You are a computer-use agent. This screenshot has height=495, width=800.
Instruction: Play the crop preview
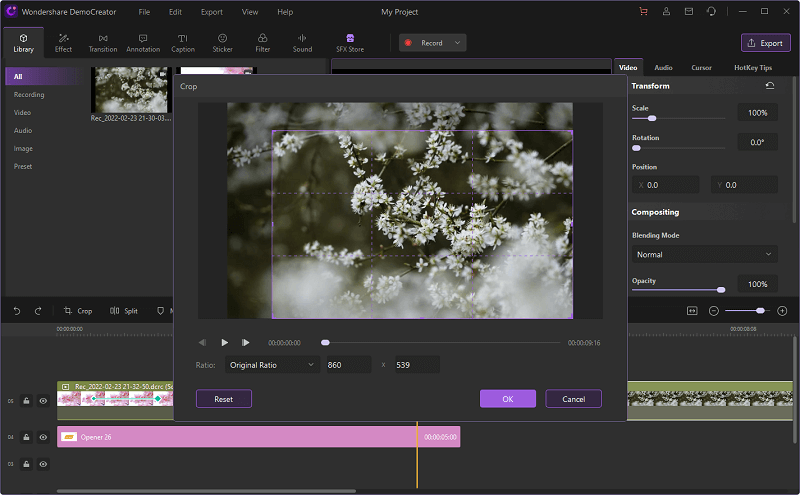[x=225, y=343]
